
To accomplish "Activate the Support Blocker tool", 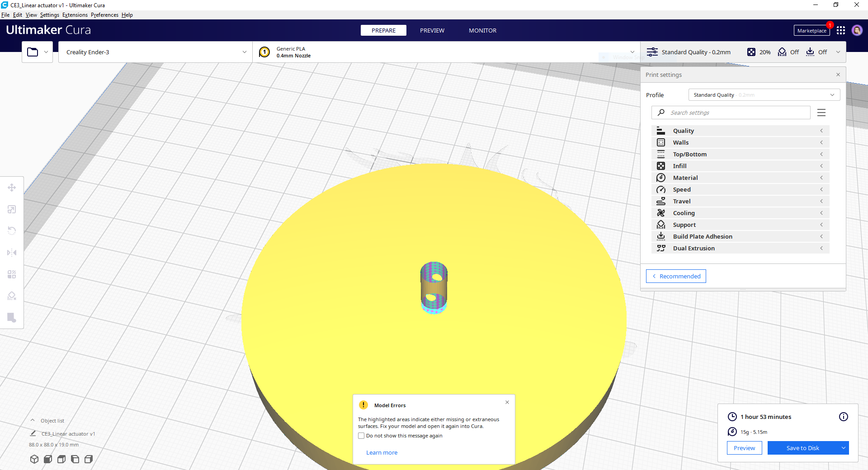I will pos(12,296).
